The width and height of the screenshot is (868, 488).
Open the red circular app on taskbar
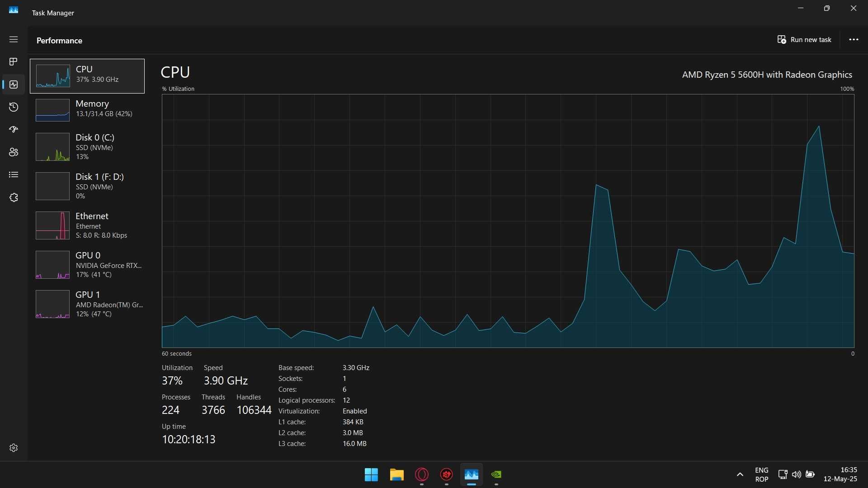point(447,474)
